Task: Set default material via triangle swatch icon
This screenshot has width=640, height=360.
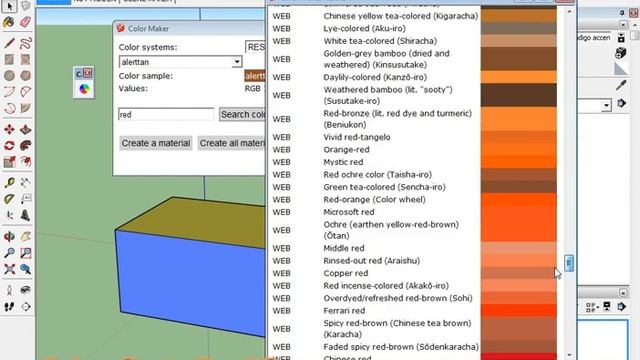Action: coord(621,69)
